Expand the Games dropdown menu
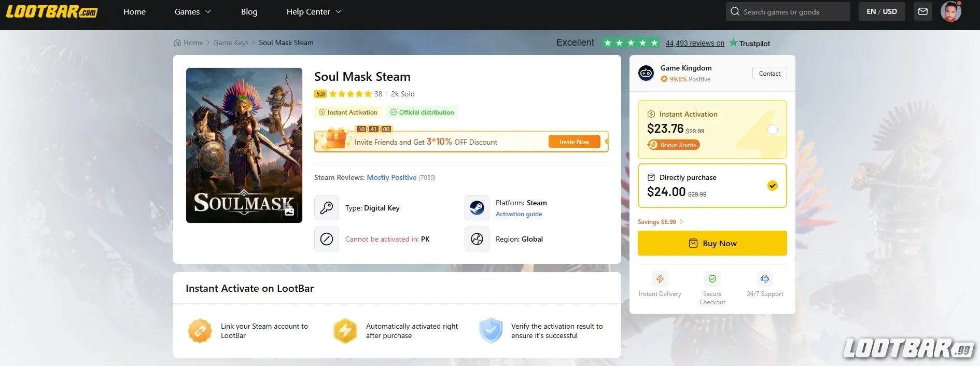This screenshot has width=980, height=366. point(192,11)
